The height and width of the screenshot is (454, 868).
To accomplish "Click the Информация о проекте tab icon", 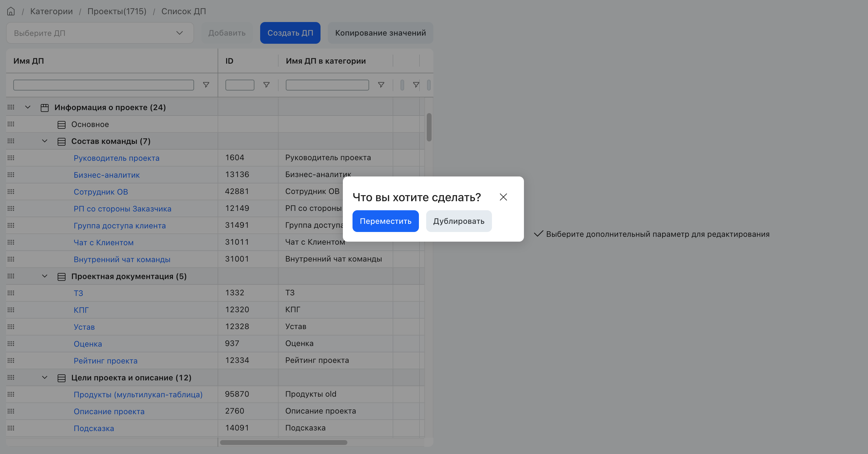I will (44, 108).
